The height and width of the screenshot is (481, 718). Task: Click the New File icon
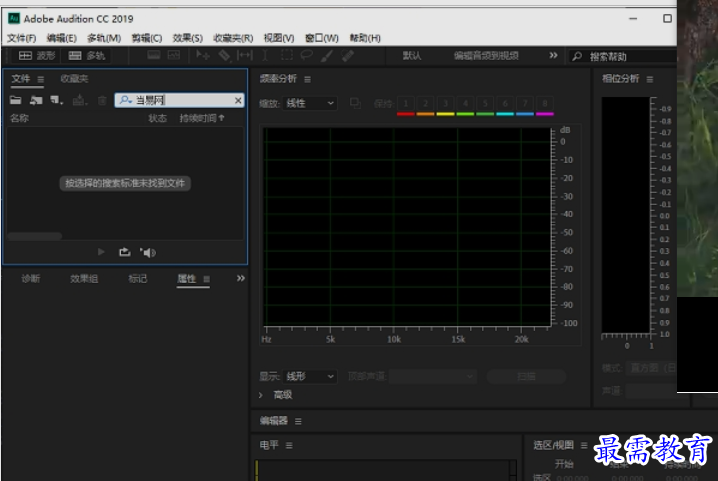tap(56, 100)
